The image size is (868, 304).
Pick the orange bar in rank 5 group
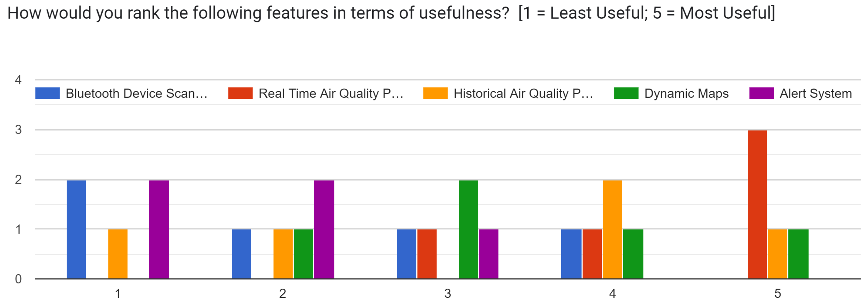click(x=777, y=254)
